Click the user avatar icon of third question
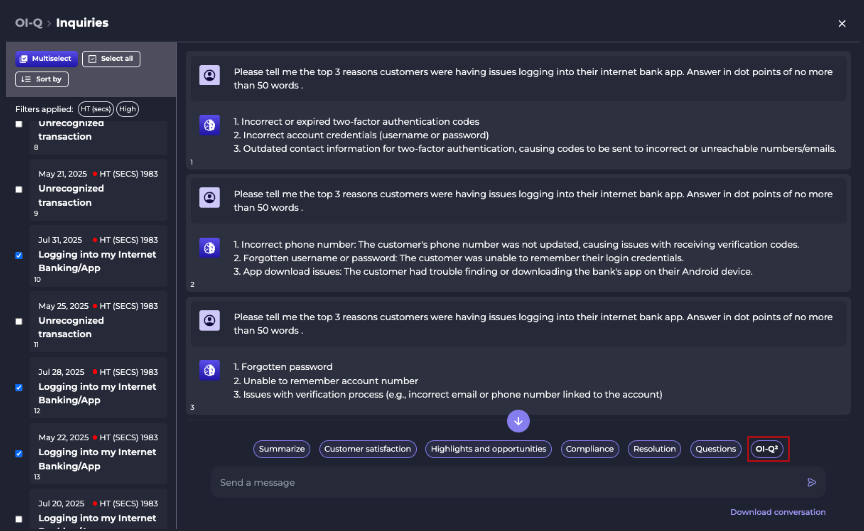The height and width of the screenshot is (531, 864). point(209,320)
